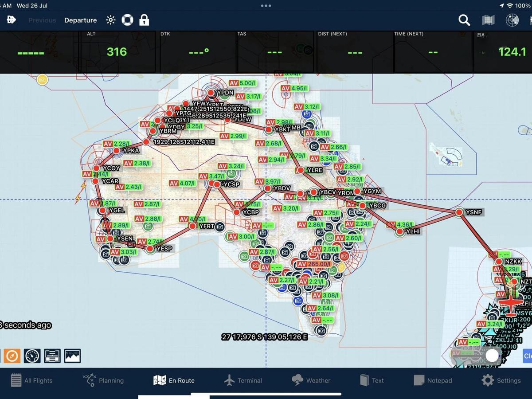Open the DIST (NEXT) data field
Screen dimensions: 532x399
coord(355,52)
